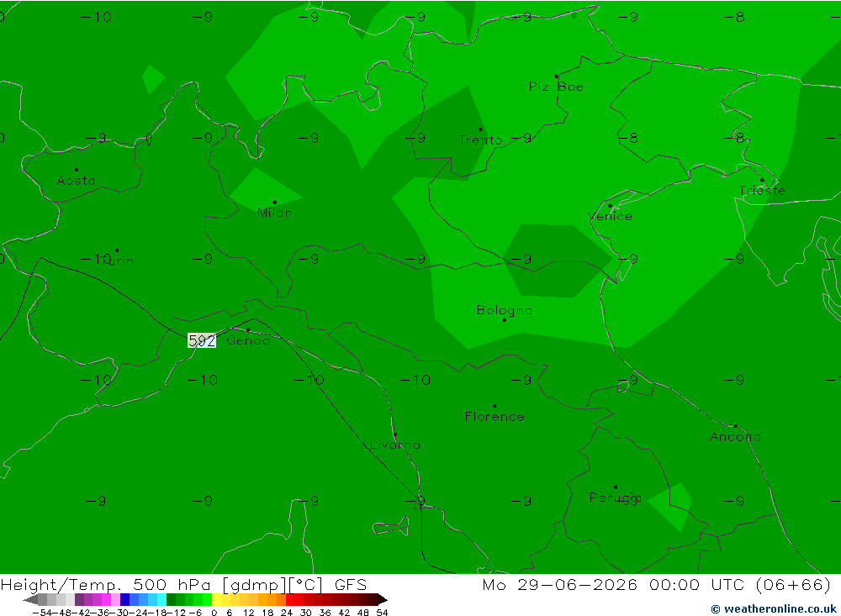Click the Bologna city label
Viewport: 841px width, 616px height.
tap(504, 310)
